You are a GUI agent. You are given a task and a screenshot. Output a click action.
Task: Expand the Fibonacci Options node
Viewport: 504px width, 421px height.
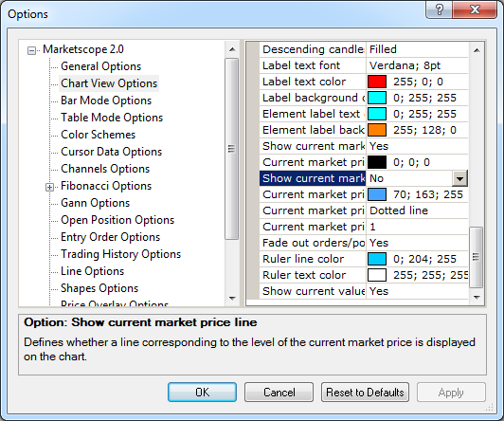tap(49, 187)
